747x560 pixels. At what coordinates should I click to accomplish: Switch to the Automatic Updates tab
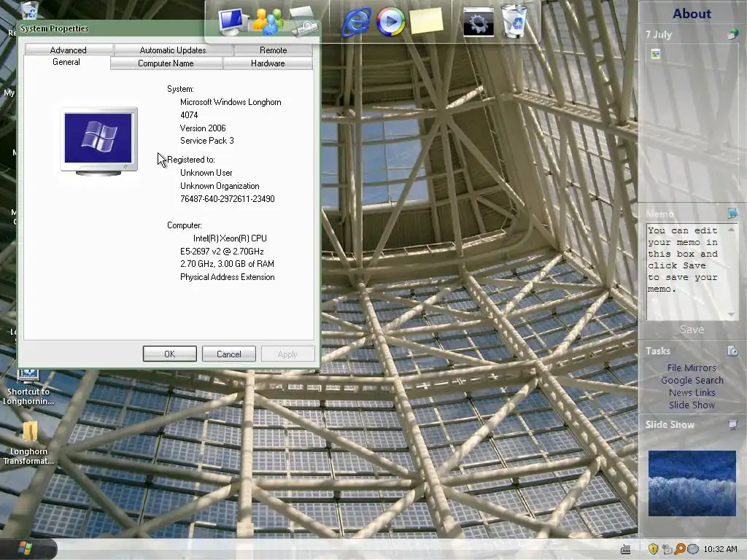tap(173, 50)
